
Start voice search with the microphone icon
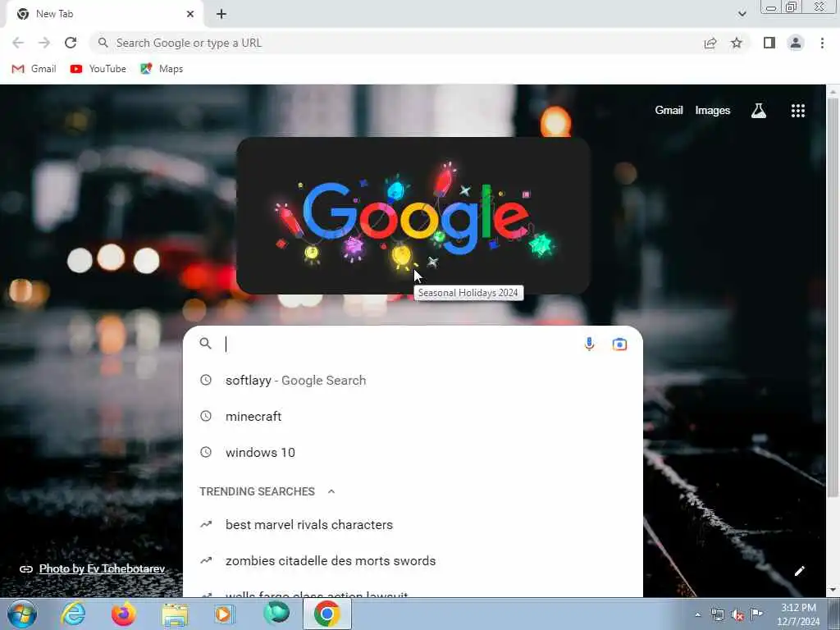(x=589, y=344)
